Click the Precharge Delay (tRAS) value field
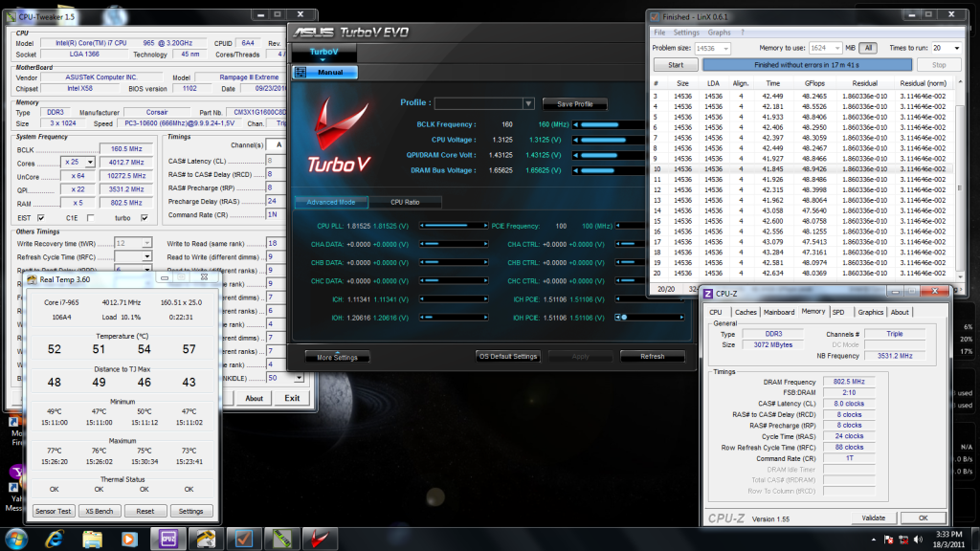Viewport: 980px width, 551px height. [275, 201]
